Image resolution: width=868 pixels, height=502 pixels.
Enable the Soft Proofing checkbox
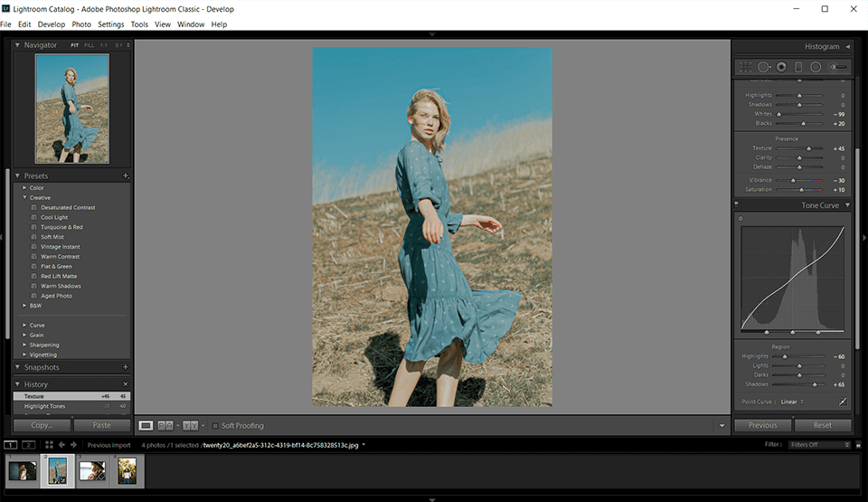coord(215,425)
